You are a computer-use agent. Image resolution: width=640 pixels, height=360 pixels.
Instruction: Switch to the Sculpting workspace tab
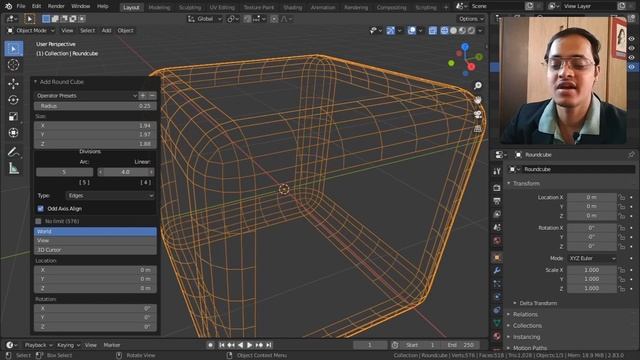point(190,7)
